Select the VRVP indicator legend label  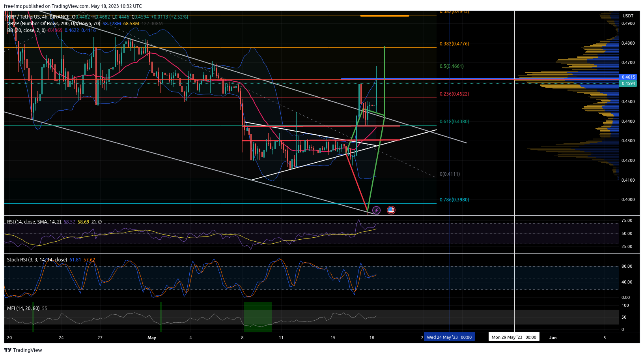click(x=54, y=24)
